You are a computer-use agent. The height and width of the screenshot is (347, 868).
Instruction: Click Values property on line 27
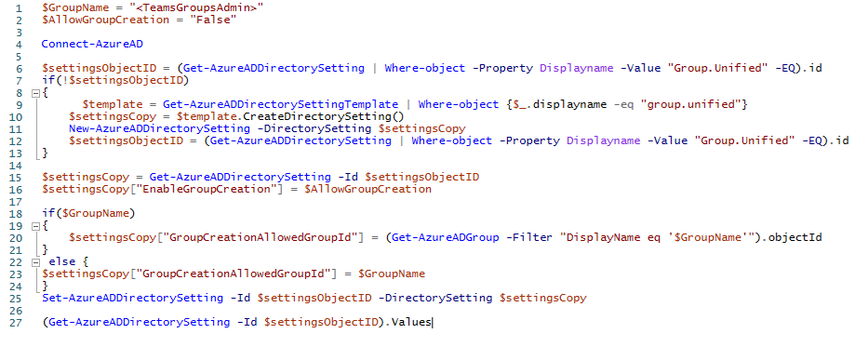tap(411, 323)
